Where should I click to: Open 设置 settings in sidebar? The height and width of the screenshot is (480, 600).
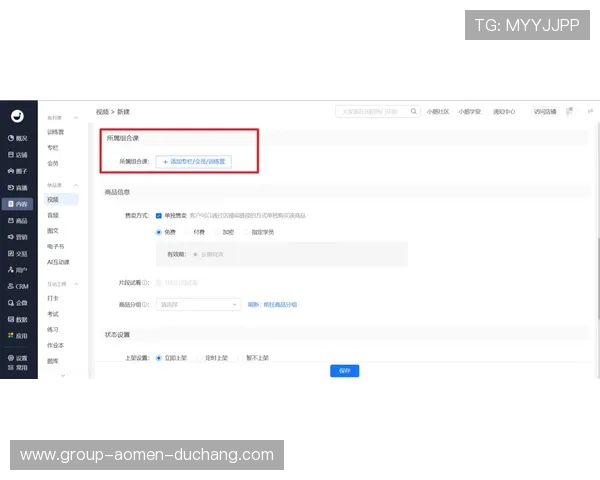18,357
